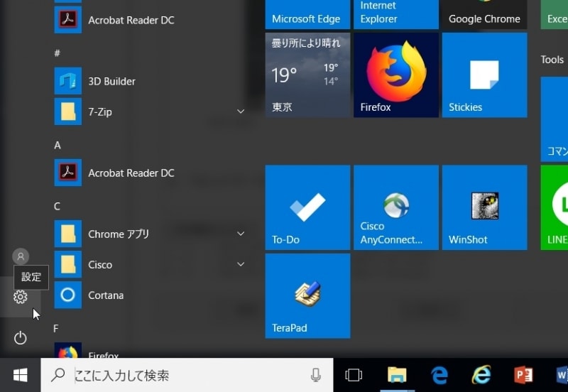The height and width of the screenshot is (392, 568).
Task: Expand the Chrome アプリ folder
Action: (x=241, y=234)
